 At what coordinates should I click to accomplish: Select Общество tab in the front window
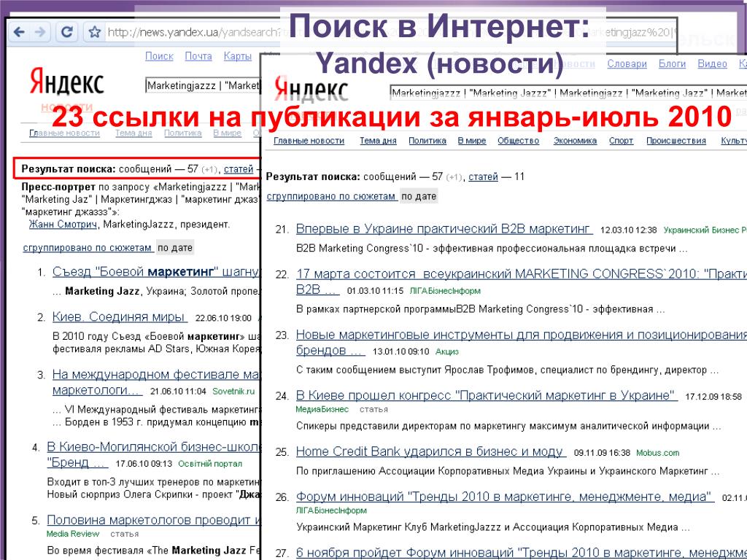(519, 141)
